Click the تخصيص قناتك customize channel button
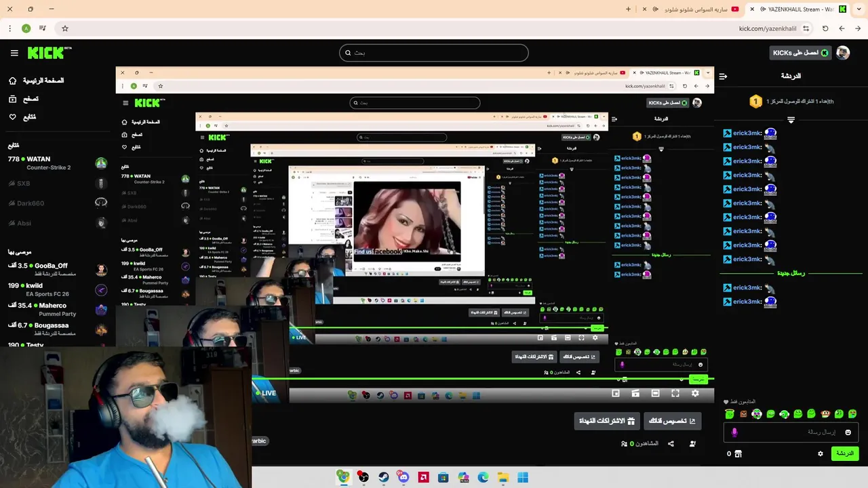Viewport: 868px width, 488px height. tap(672, 421)
